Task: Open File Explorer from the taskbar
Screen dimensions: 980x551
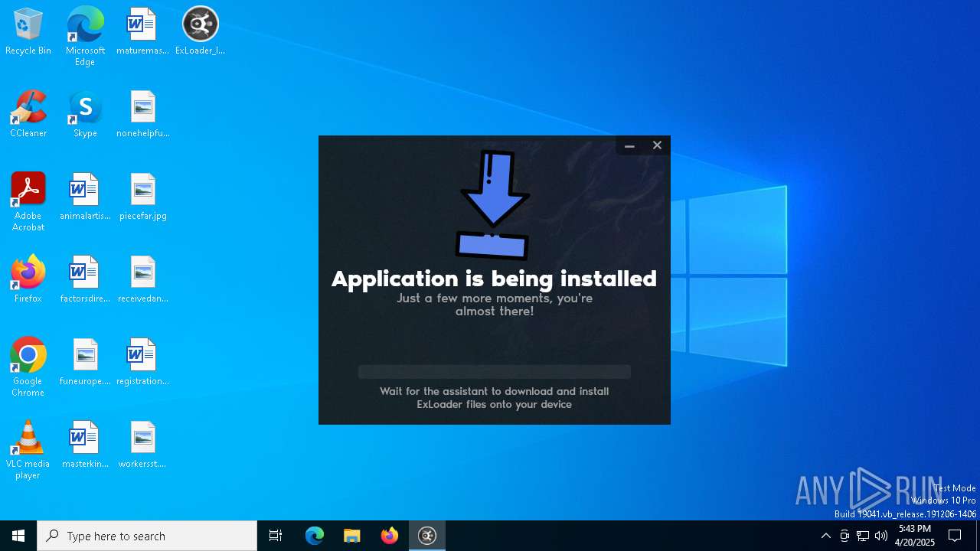Action: coord(351,536)
